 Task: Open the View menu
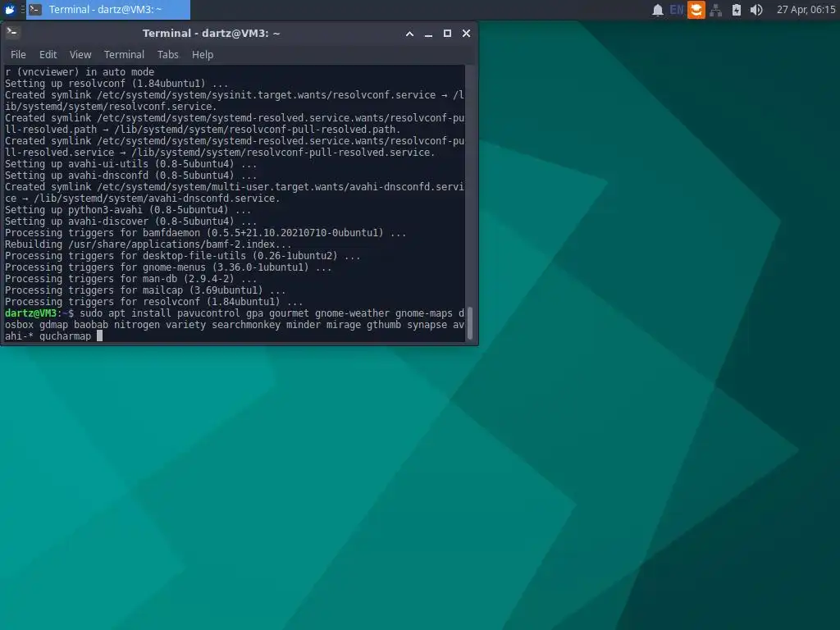click(x=80, y=55)
